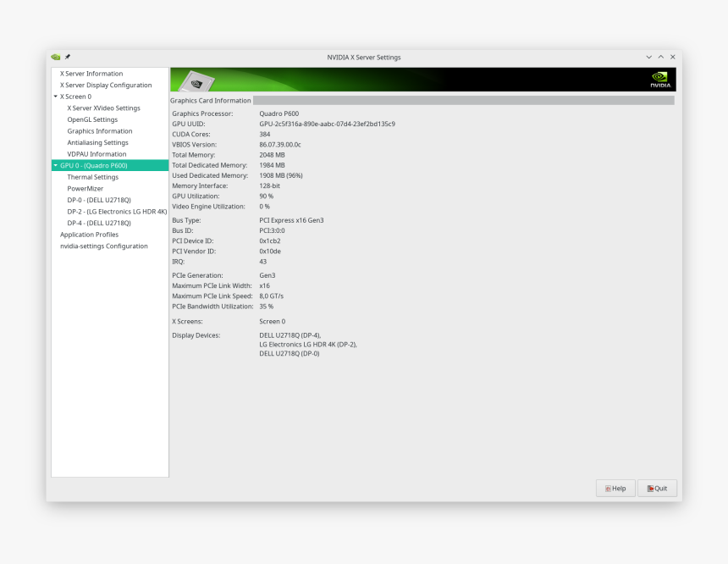Click the PCI Vendor ID 0x10de
The image size is (728, 564).
pos(270,252)
